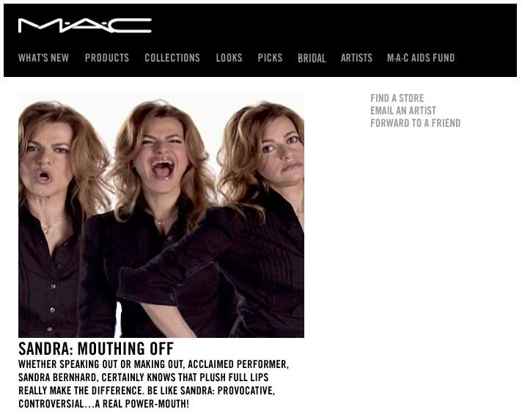This screenshot has width=522, height=420.
Task: Click the name Sandra Bernhard in description
Action: 58,377
